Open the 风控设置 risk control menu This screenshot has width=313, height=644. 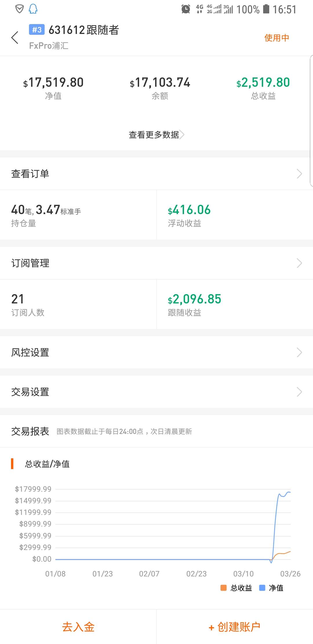pos(156,352)
